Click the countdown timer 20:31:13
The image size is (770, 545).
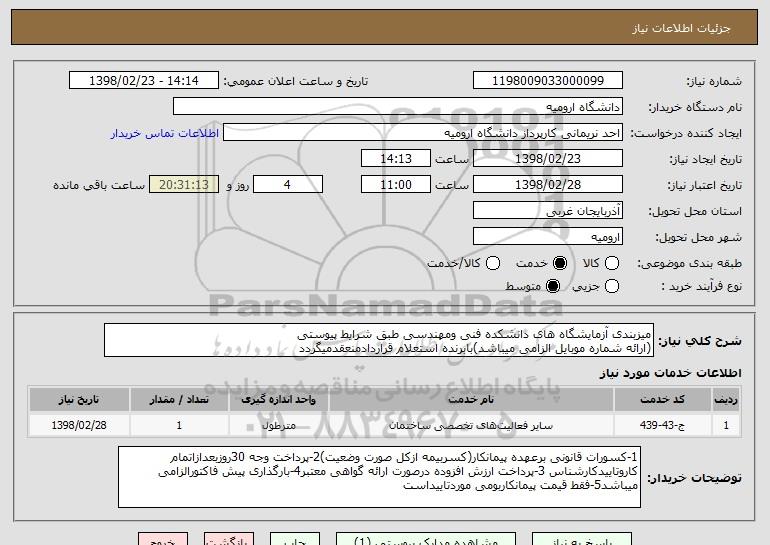pyautogui.click(x=184, y=185)
